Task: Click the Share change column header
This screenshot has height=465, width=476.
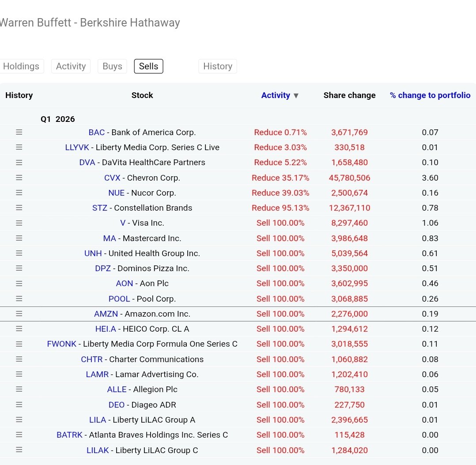Action: [x=349, y=95]
